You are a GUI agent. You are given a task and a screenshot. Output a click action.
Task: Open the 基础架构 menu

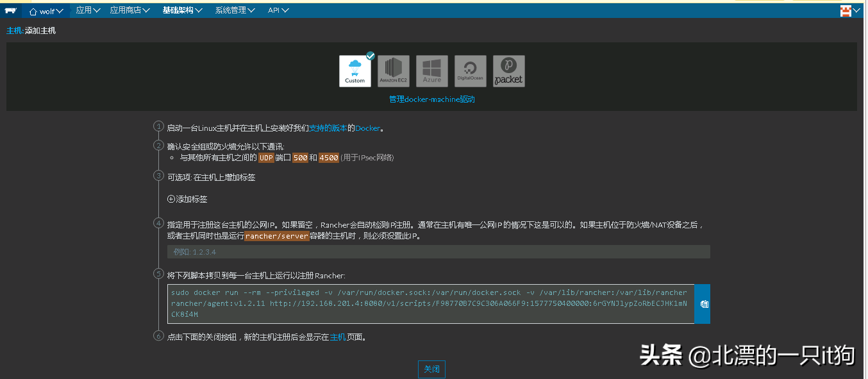pyautogui.click(x=182, y=10)
